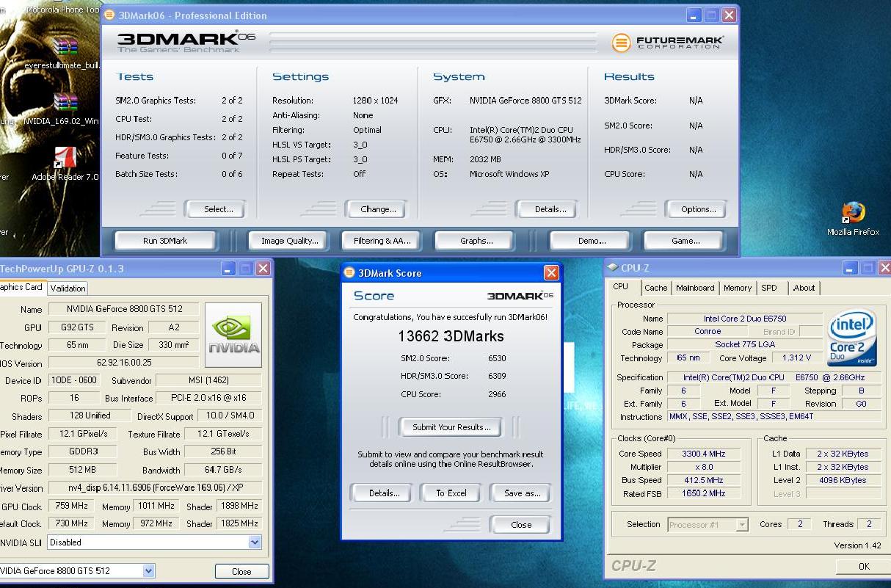This screenshot has height=588, width=891.
Task: Click the Run 3DMark button
Action: [165, 241]
